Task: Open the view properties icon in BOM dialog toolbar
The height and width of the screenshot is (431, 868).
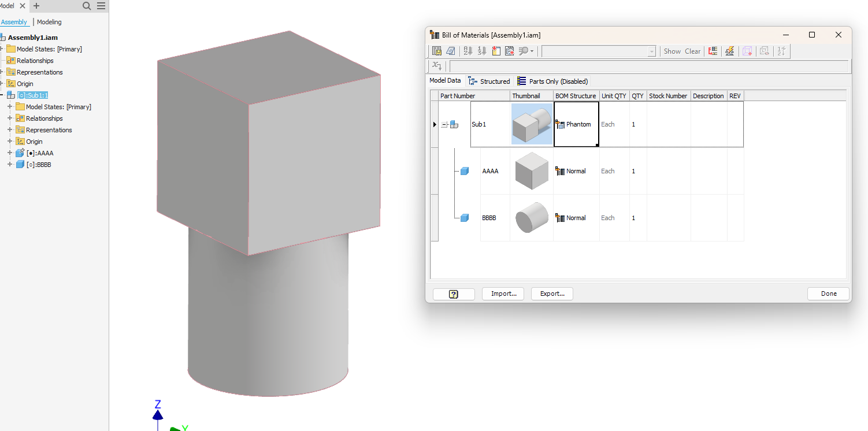Action: click(437, 51)
